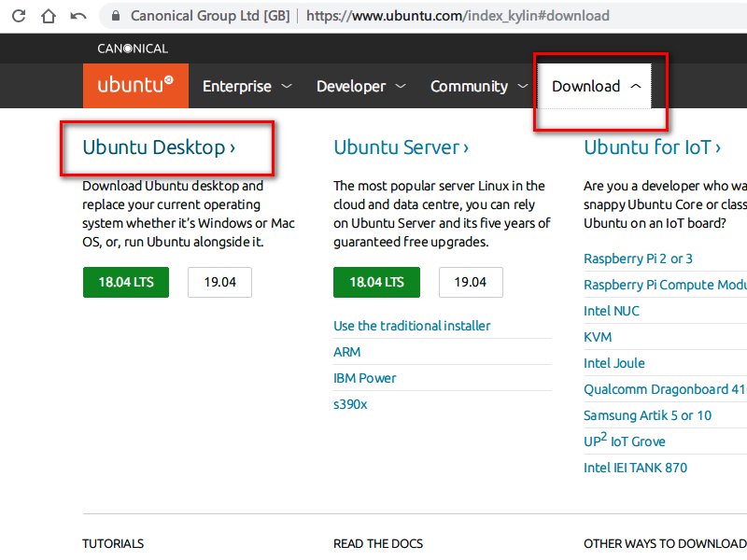The width and height of the screenshot is (747, 560).
Task: Click the padlock security icon
Action: [116, 16]
